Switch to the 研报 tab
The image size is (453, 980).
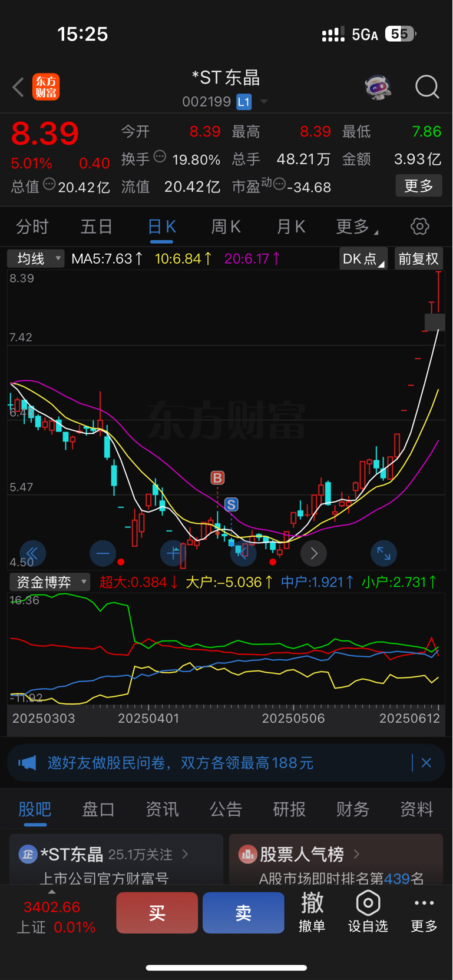(289, 809)
